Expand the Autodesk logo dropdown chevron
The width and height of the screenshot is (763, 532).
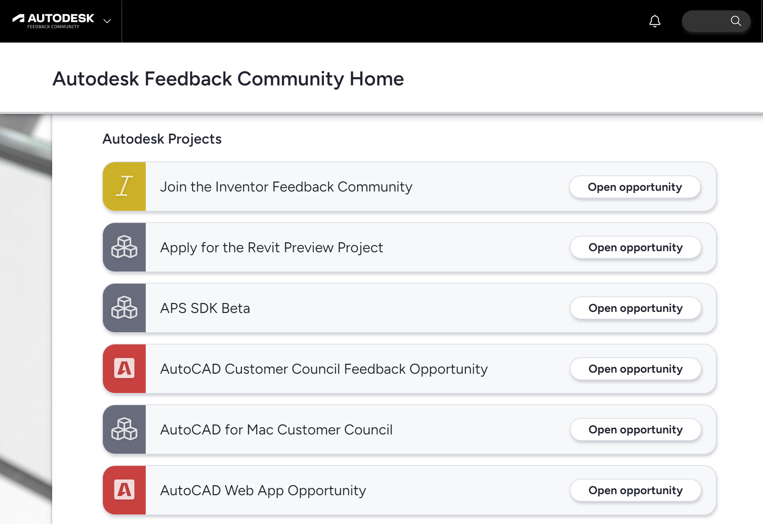(107, 21)
